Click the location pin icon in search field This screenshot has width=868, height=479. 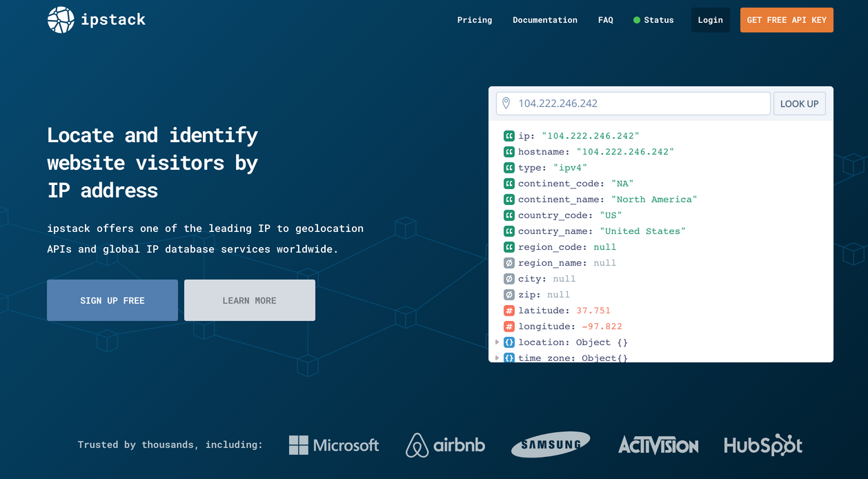[506, 104]
